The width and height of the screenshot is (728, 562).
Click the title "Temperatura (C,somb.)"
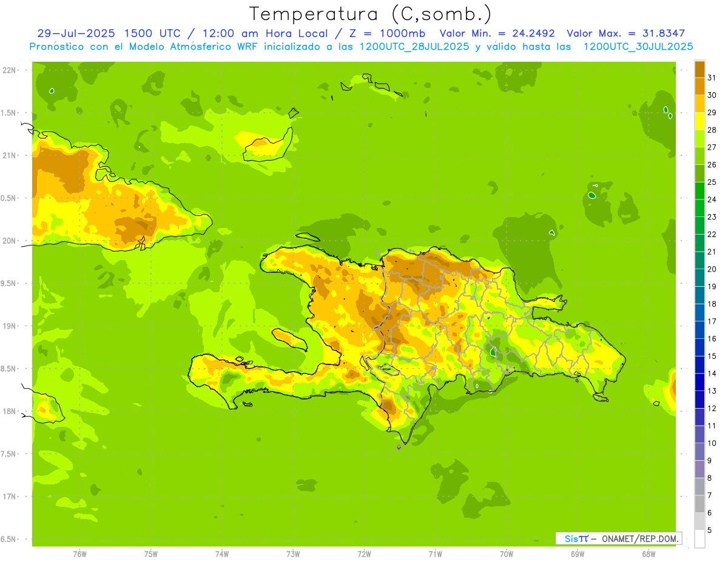click(370, 14)
